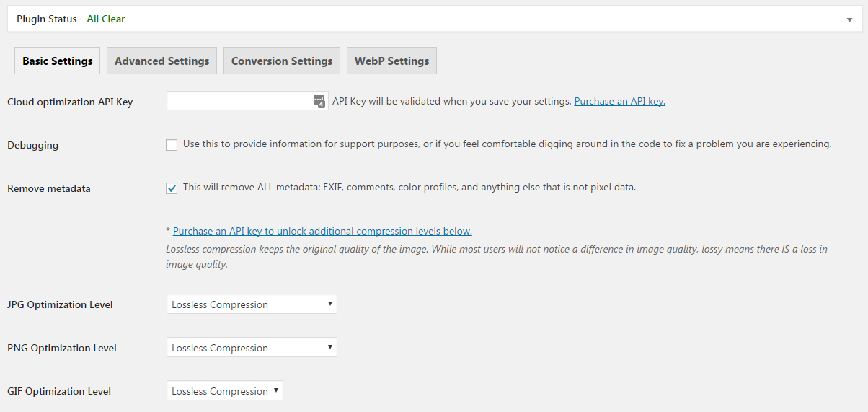Open link to unlock additional compression levels
The height and width of the screenshot is (412, 868).
322,231
